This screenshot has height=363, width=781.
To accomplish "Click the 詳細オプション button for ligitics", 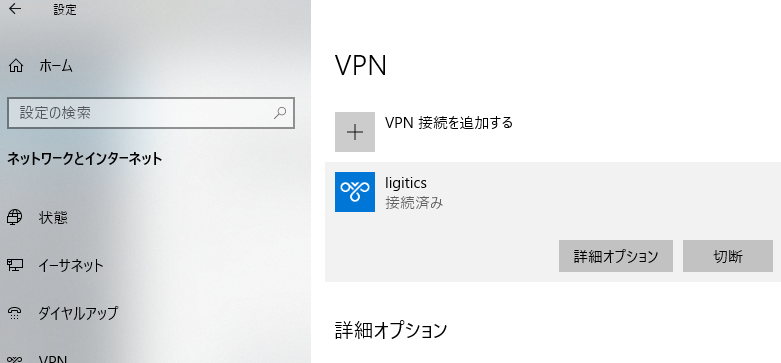I will tap(616, 256).
